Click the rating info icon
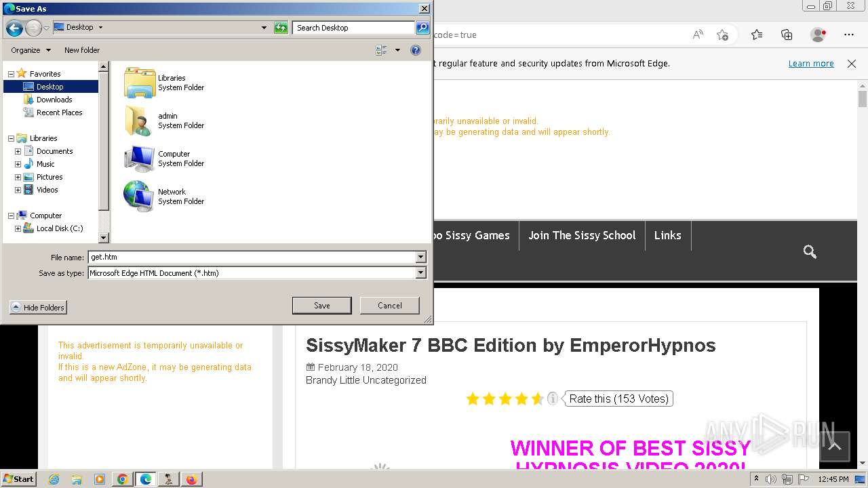This screenshot has width=868, height=488. (x=553, y=398)
